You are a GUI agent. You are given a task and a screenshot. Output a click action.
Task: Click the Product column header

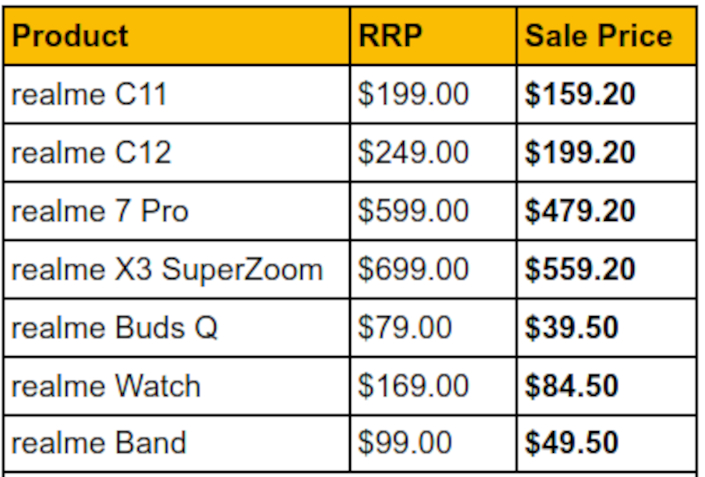70,36
